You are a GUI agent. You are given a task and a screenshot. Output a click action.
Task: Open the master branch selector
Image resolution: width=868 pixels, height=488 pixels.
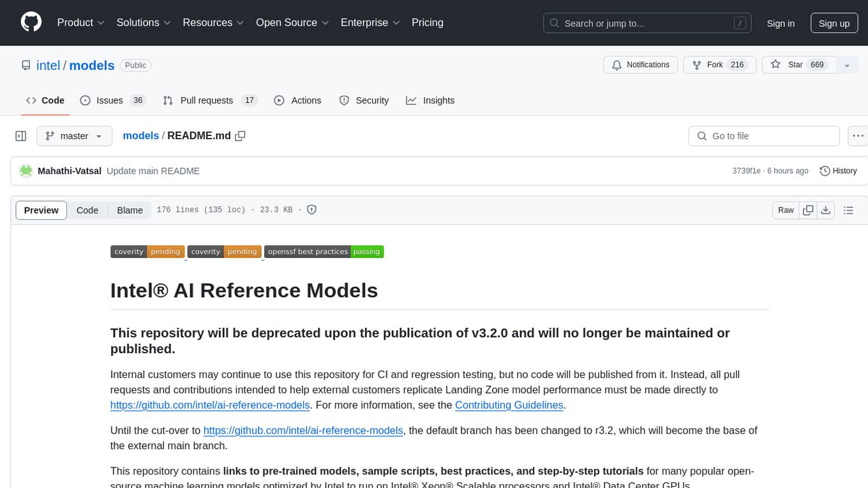tap(74, 136)
